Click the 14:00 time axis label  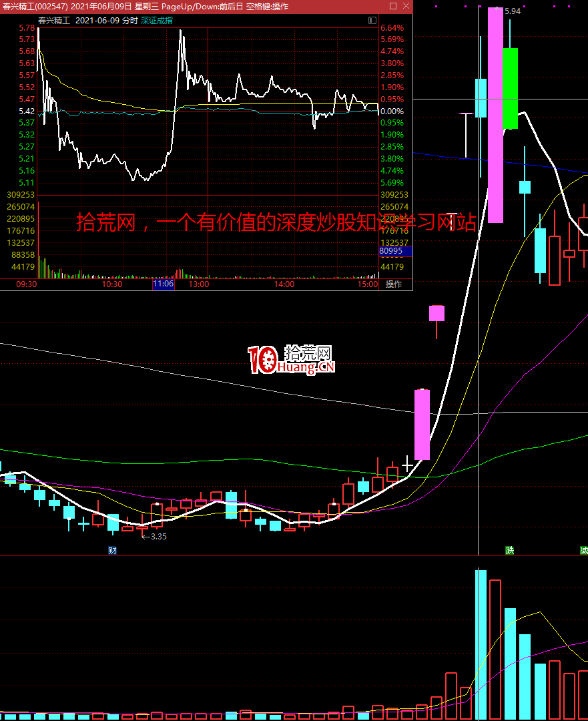pyautogui.click(x=284, y=284)
